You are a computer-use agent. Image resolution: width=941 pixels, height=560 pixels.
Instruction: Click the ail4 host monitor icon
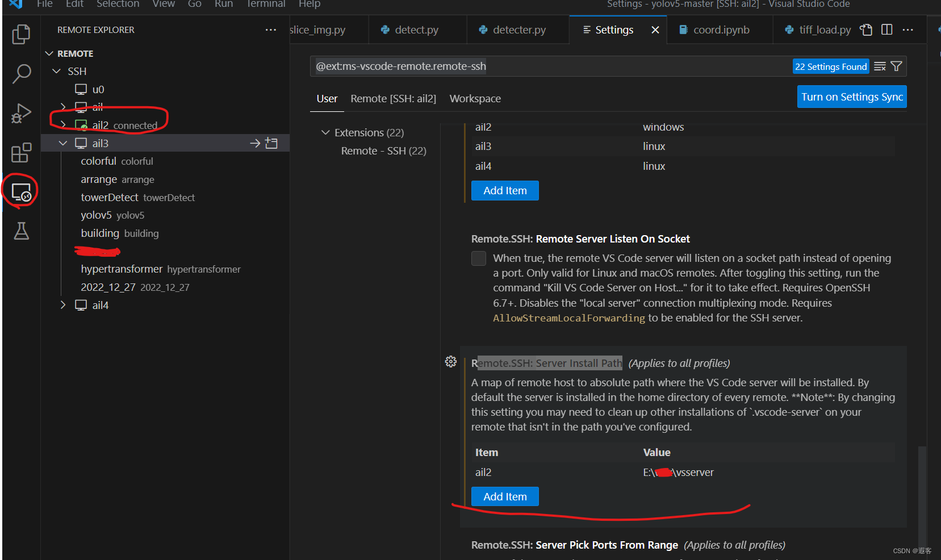(81, 305)
